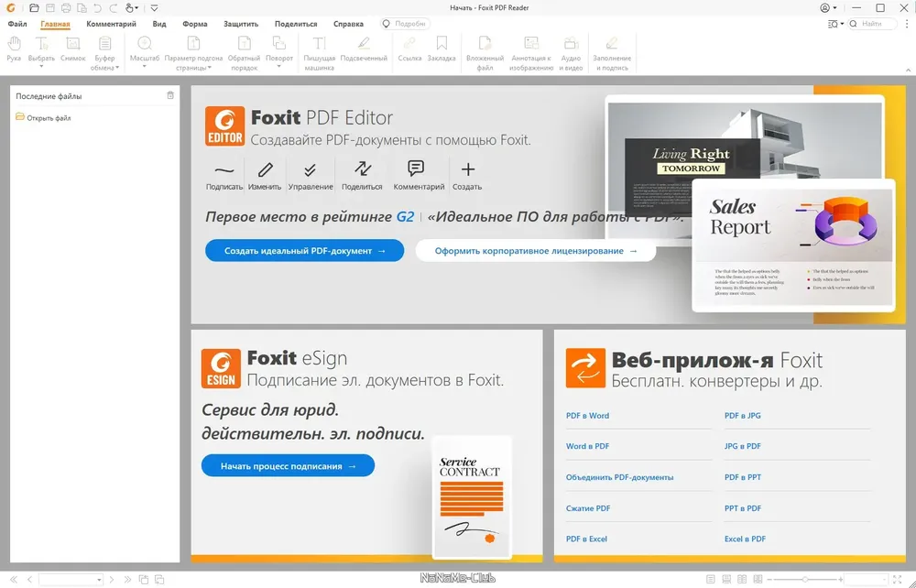Click the Снимок snapshot tool
Viewport: 916px width, 588px height.
[x=73, y=49]
